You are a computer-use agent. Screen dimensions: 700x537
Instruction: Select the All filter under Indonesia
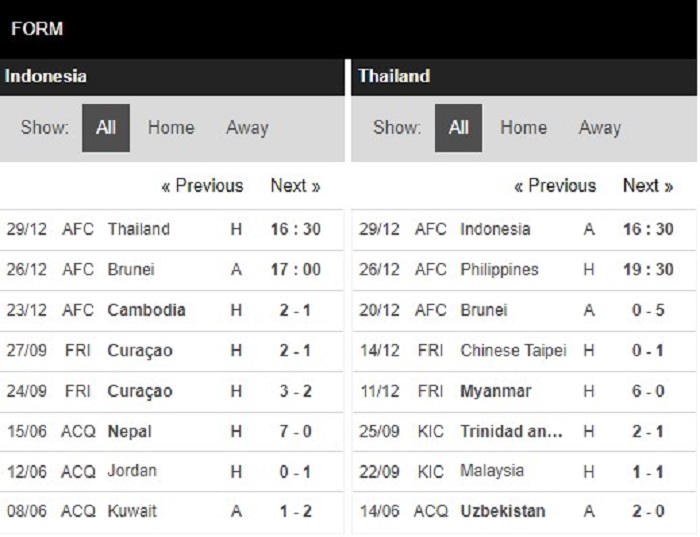tap(105, 128)
